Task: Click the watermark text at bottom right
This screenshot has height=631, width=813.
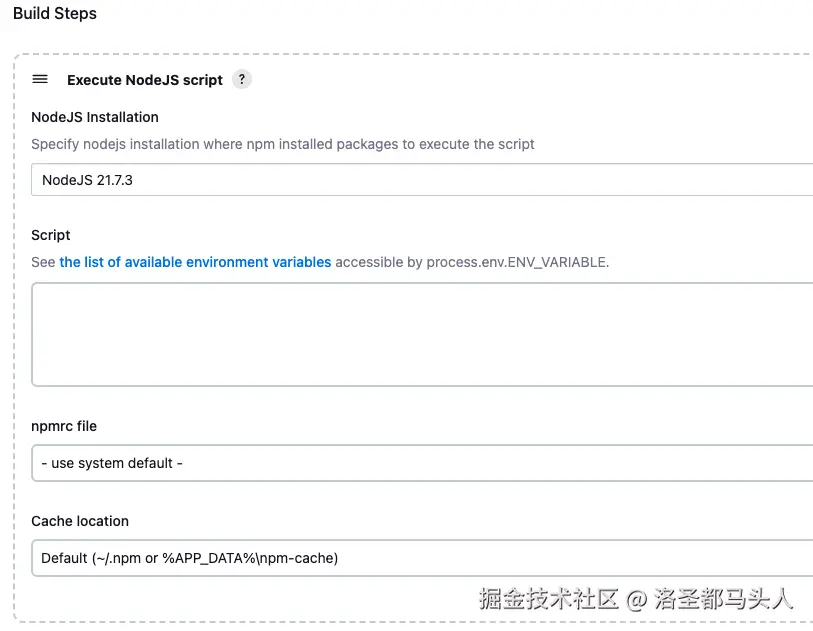Action: (636, 599)
